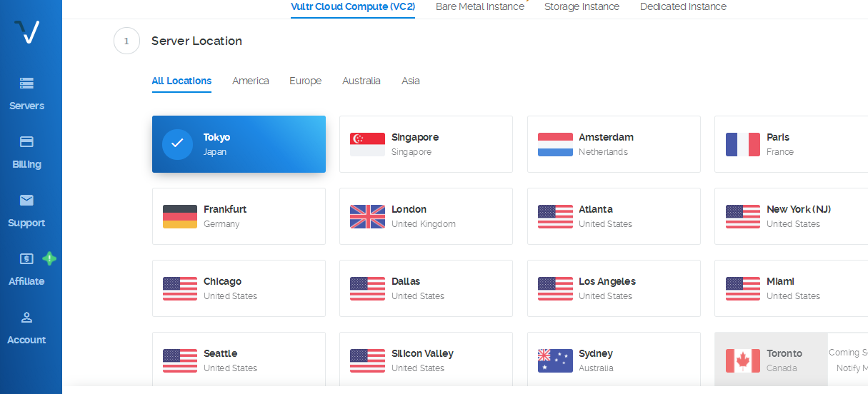
Task: Click the United Kingdom subtitle under London
Action: [x=424, y=224]
